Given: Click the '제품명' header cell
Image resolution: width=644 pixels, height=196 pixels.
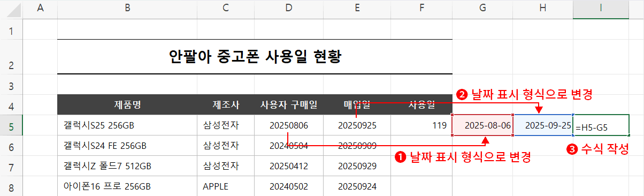Looking at the screenshot, I should pyautogui.click(x=127, y=104).
